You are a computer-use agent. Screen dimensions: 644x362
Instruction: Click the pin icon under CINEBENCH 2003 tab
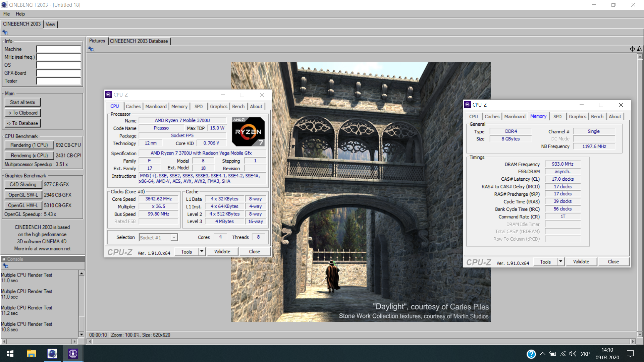coord(5,32)
